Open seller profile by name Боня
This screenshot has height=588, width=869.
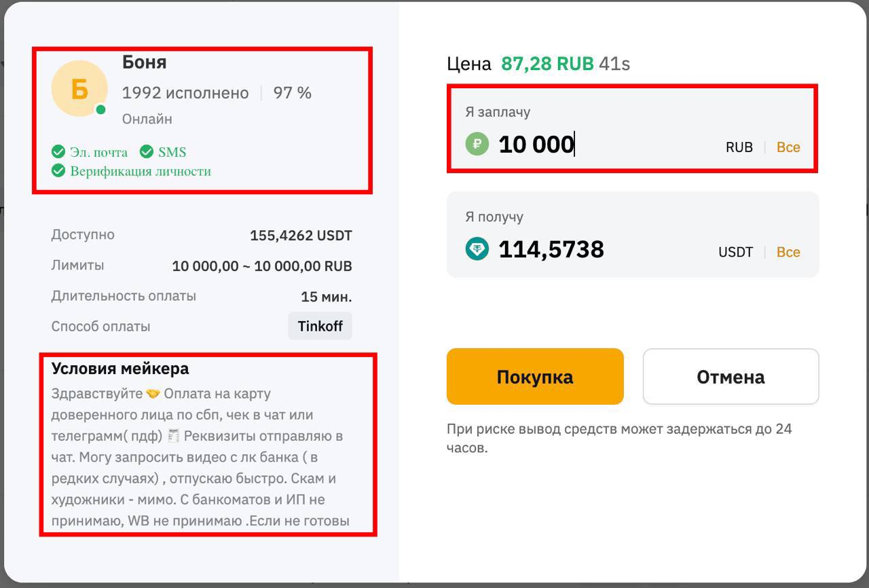coord(144,62)
